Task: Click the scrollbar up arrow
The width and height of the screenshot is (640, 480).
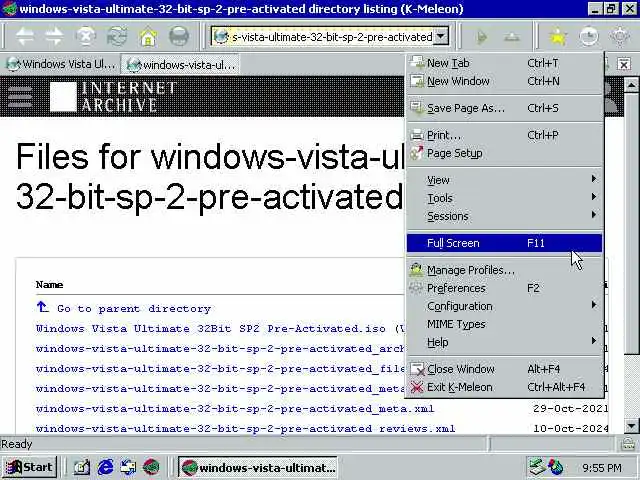Action: (631, 85)
